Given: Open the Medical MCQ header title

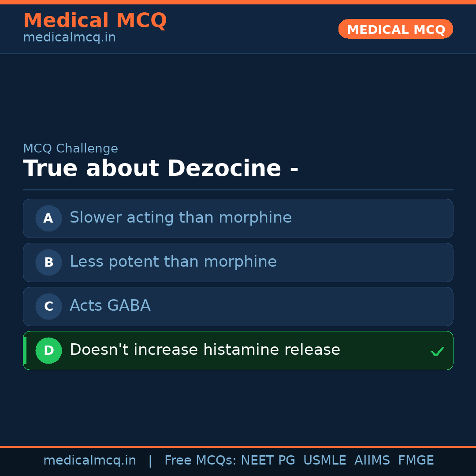Looking at the screenshot, I should tap(95, 20).
